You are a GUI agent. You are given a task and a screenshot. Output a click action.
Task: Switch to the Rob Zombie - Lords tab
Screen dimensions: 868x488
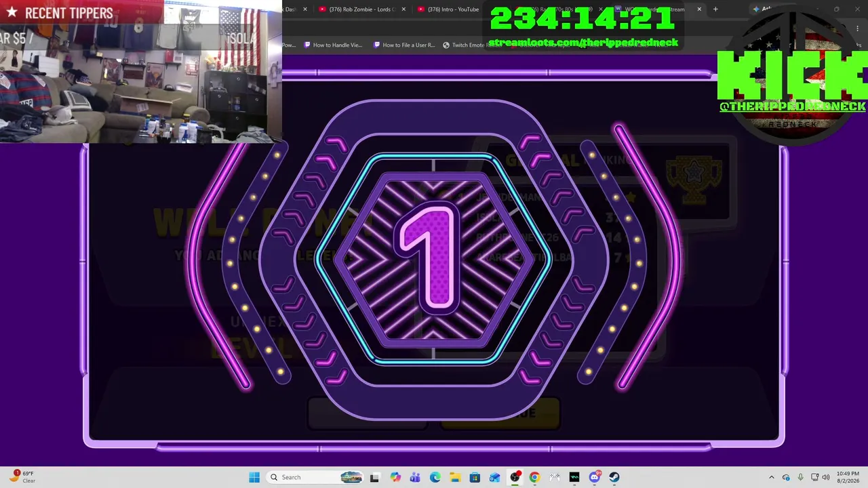pos(360,9)
